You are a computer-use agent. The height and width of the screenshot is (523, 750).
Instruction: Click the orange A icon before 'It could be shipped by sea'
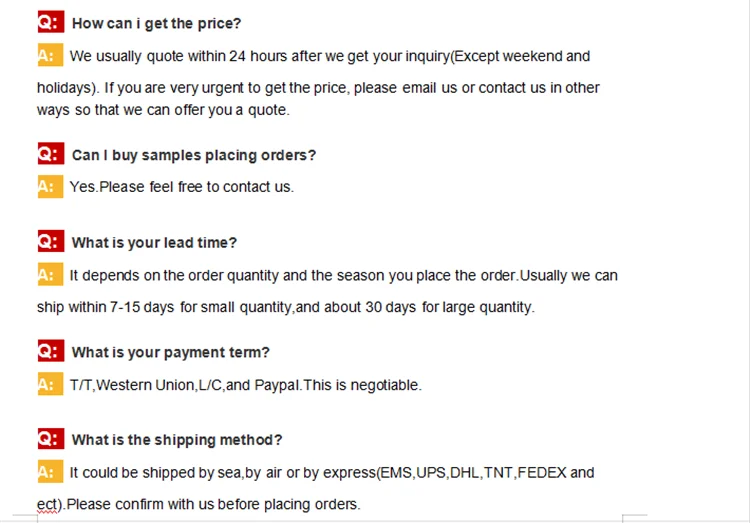pyautogui.click(x=49, y=471)
